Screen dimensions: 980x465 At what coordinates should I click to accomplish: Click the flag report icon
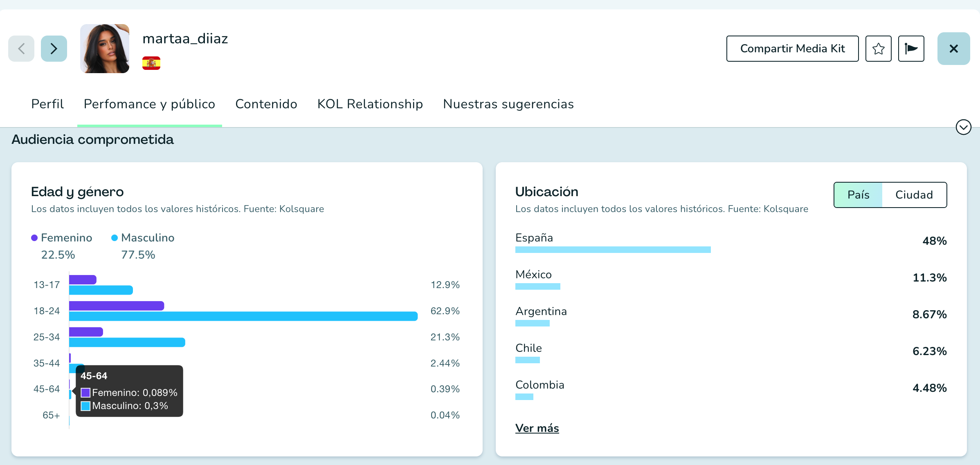coord(911,49)
